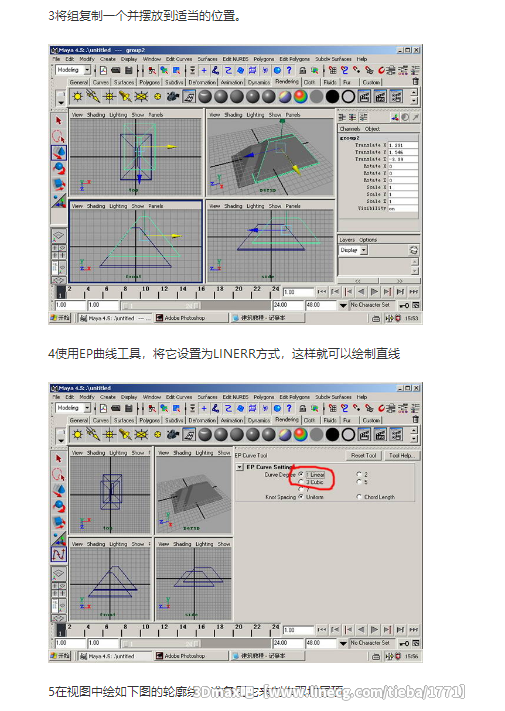The height and width of the screenshot is (711, 505).
Task: Select the arrow Select tool in group2 Maya window
Action: click(x=58, y=121)
